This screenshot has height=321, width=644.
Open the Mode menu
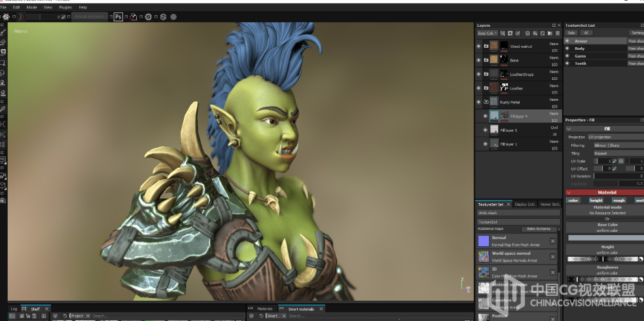[x=31, y=7]
